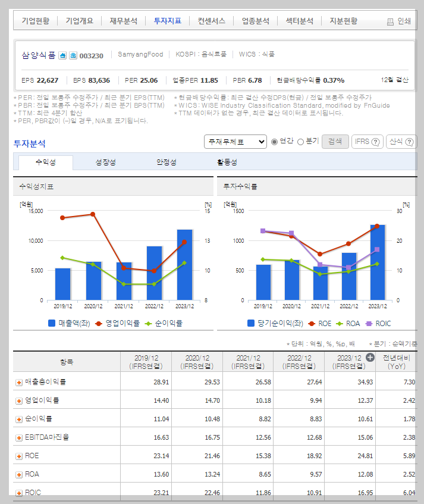Open the 기업현황 menu tab
The height and width of the screenshot is (504, 424).
pyautogui.click(x=36, y=21)
